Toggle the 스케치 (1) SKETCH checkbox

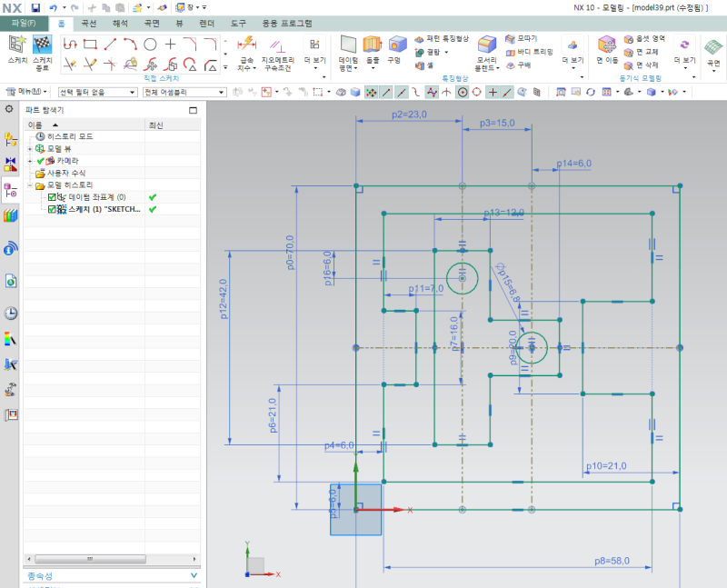coord(52,209)
